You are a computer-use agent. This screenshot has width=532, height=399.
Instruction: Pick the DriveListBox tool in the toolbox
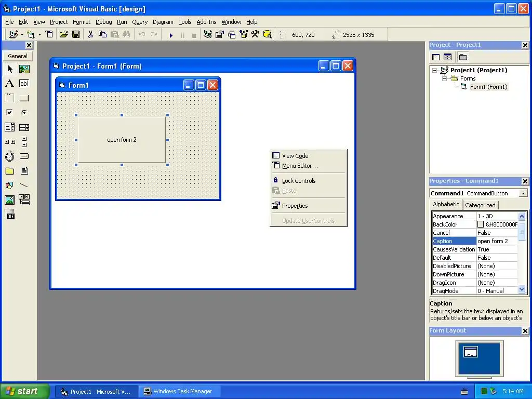click(24, 156)
